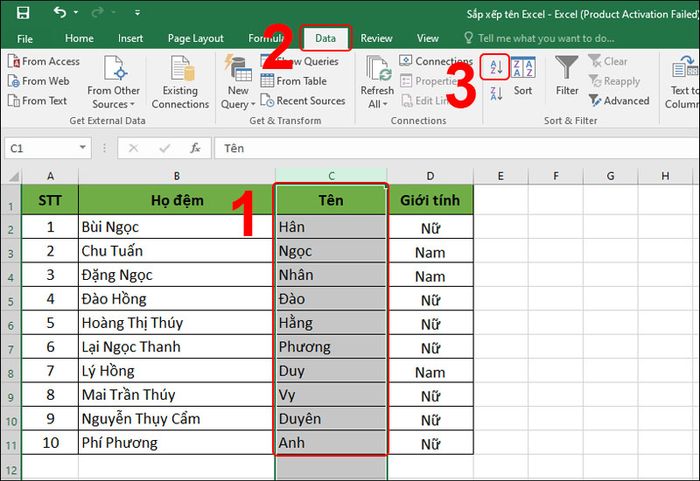Viewport: 700px width, 481px height.
Task: Click From Table in Get & Transform
Action: [x=294, y=81]
